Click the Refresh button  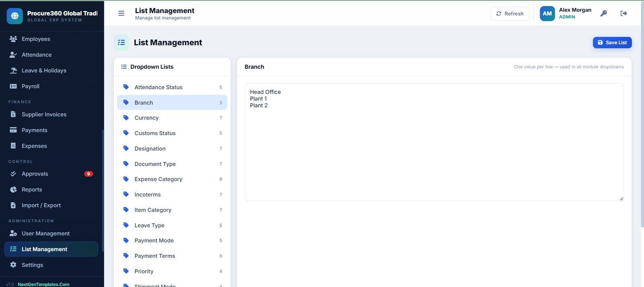pos(510,13)
